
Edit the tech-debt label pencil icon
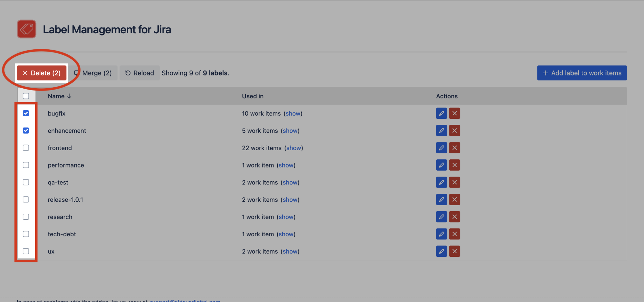441,234
